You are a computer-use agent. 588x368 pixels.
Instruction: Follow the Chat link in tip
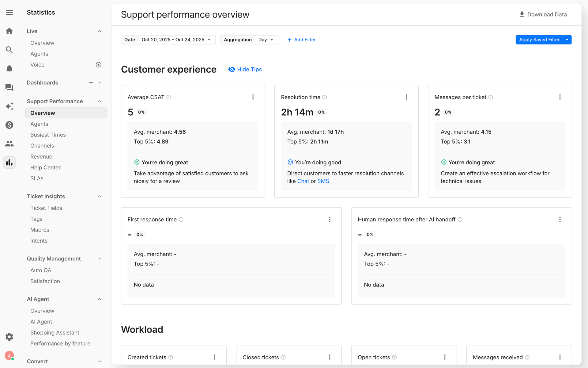coord(303,181)
